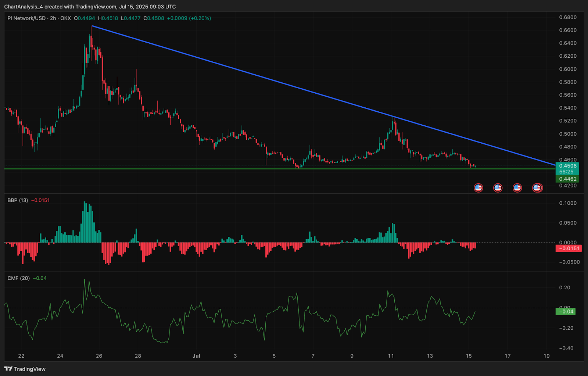Image resolution: width=588 pixels, height=376 pixels.
Task: Open the leftmost US flag economic event marker
Action: (x=478, y=188)
